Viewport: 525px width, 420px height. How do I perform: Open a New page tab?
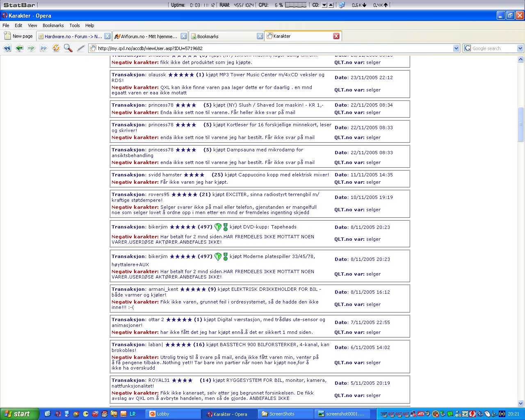pyautogui.click(x=18, y=36)
